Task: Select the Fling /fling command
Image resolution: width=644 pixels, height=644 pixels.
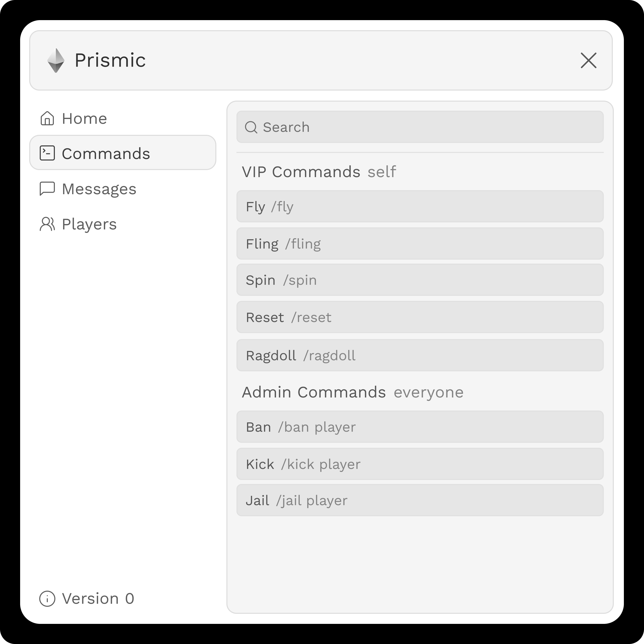Action: pos(420,244)
